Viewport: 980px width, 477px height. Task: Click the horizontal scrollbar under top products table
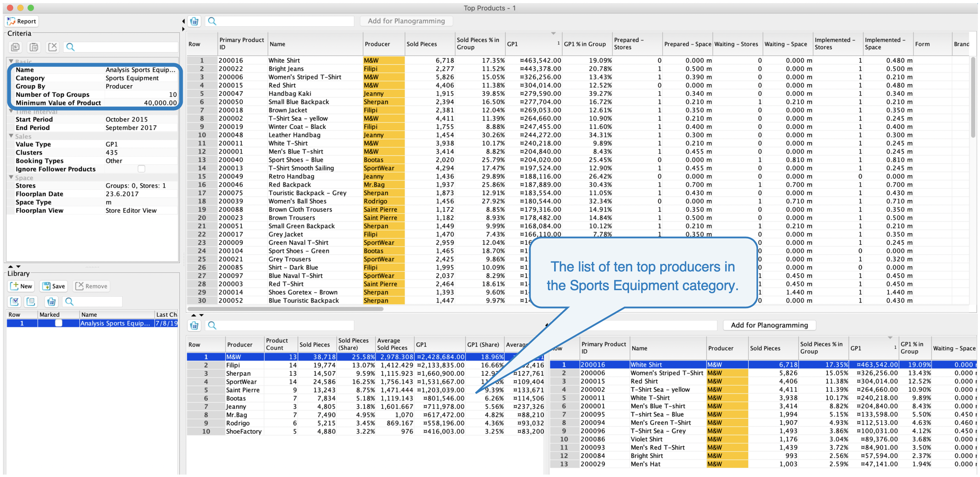pyautogui.click(x=286, y=309)
